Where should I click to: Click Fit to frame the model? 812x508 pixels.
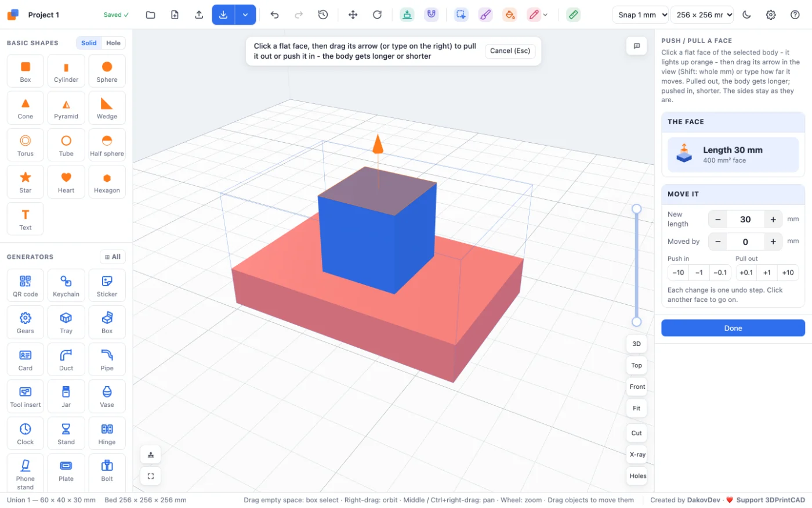tap(636, 408)
